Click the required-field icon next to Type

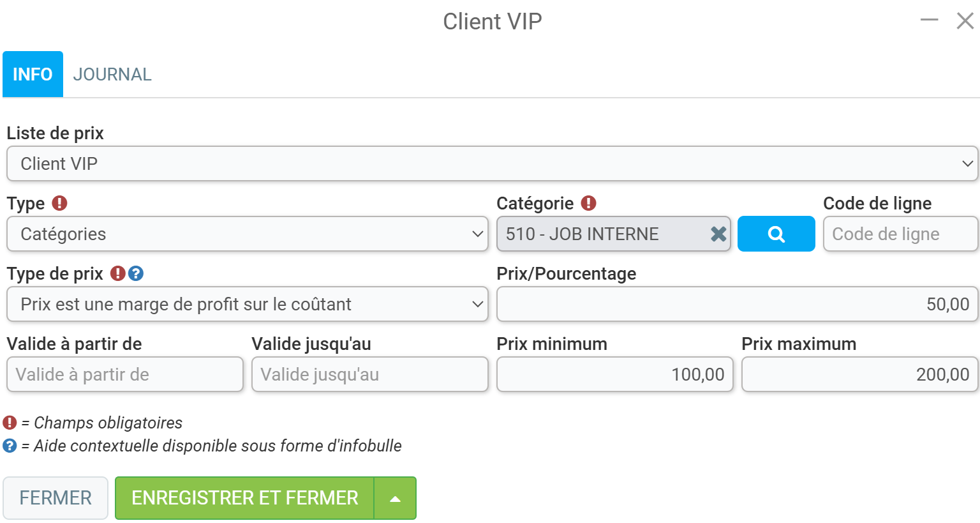[59, 203]
